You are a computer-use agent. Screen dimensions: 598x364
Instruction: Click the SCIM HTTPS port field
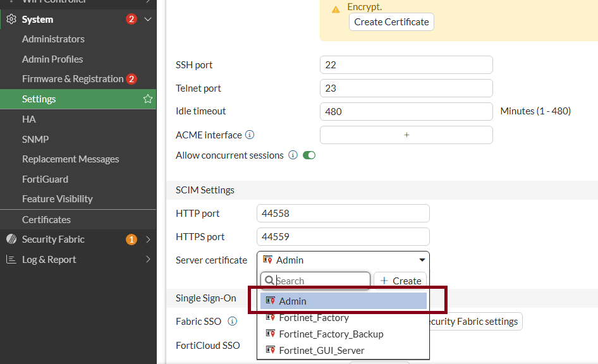pos(343,237)
